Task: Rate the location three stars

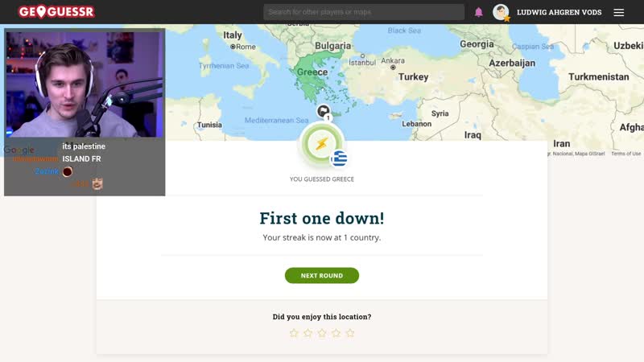Action: (x=322, y=333)
